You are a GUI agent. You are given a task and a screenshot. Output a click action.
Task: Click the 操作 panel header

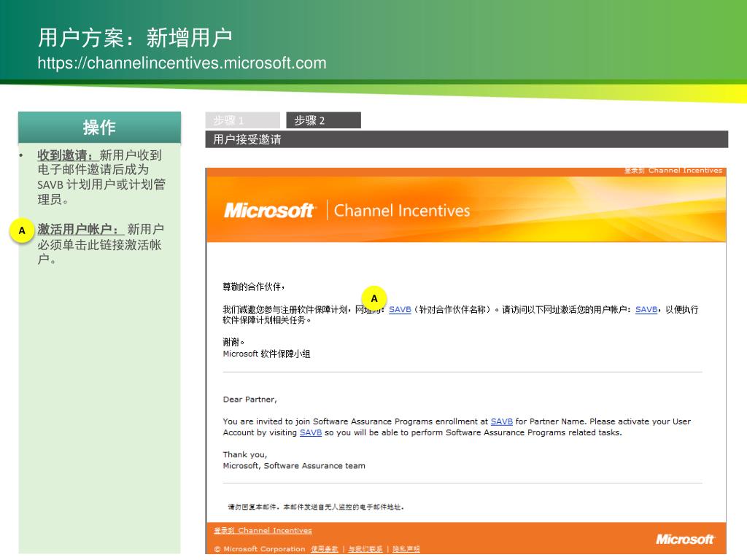point(99,127)
